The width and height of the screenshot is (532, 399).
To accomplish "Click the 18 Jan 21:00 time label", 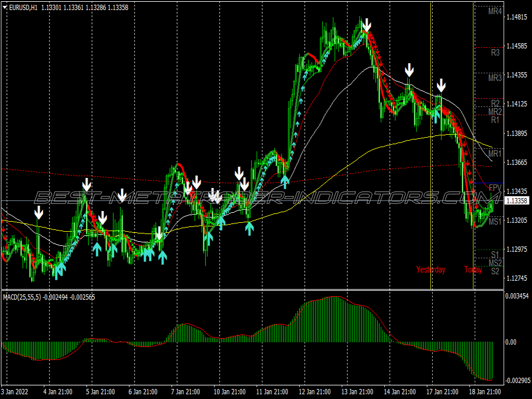I will point(485,392).
